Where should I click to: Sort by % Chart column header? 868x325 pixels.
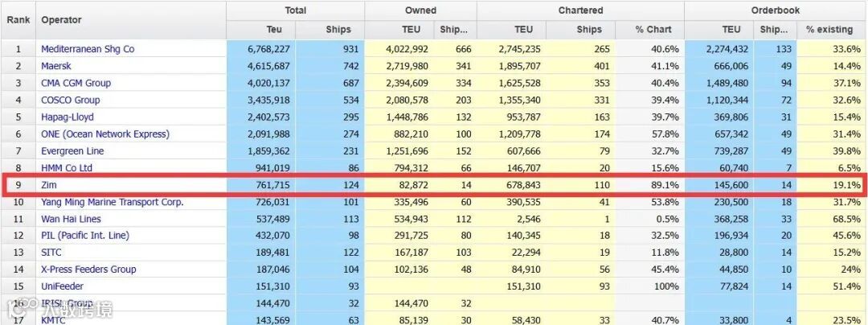click(x=653, y=30)
